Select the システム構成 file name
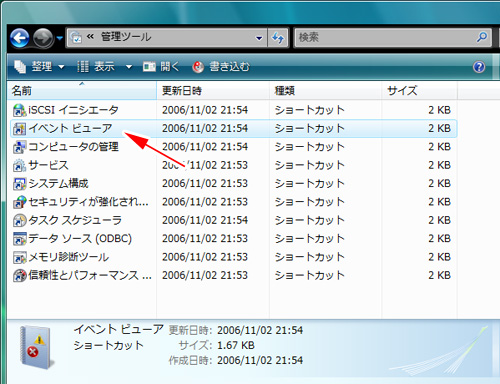The width and height of the screenshot is (500, 384). pyautogui.click(x=58, y=183)
